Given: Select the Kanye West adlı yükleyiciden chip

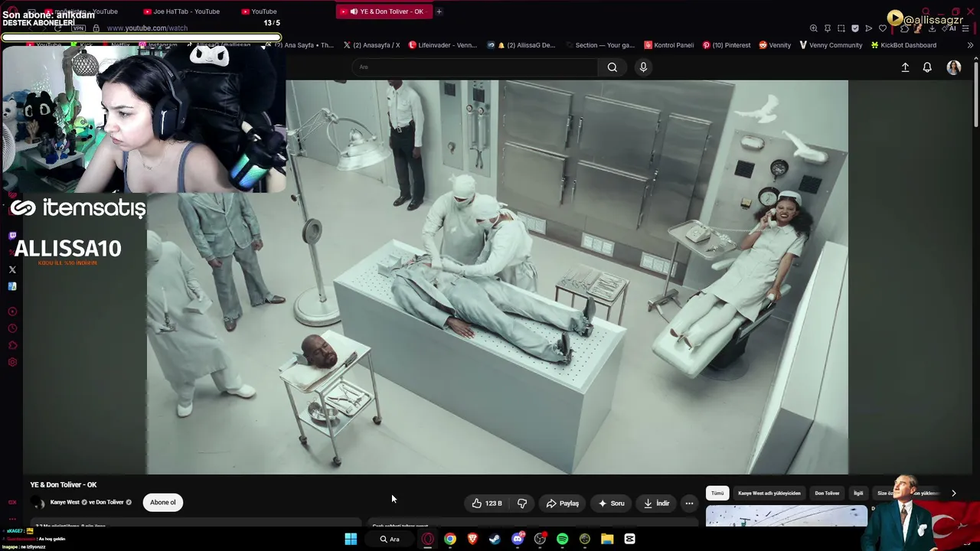Looking at the screenshot, I should (x=769, y=494).
